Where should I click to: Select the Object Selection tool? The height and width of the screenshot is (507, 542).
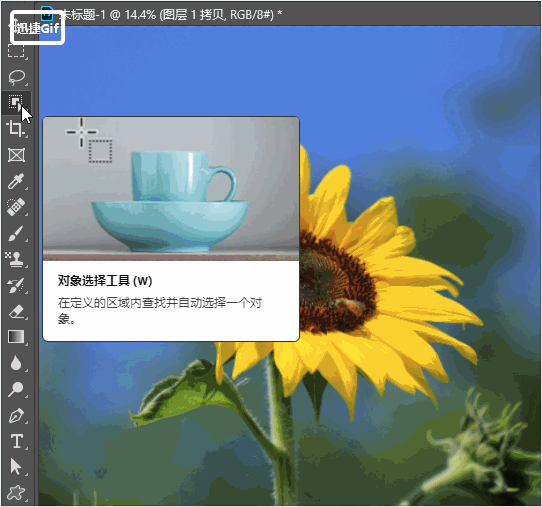pos(16,103)
